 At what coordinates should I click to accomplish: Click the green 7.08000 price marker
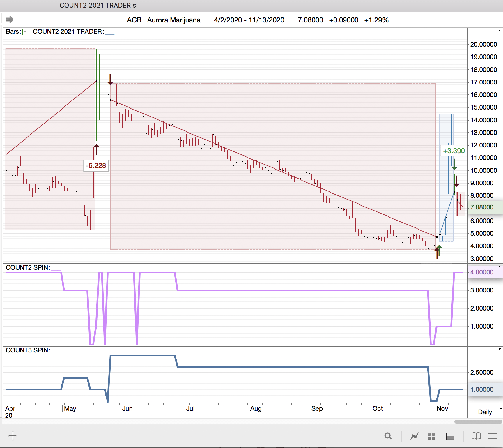click(482, 207)
